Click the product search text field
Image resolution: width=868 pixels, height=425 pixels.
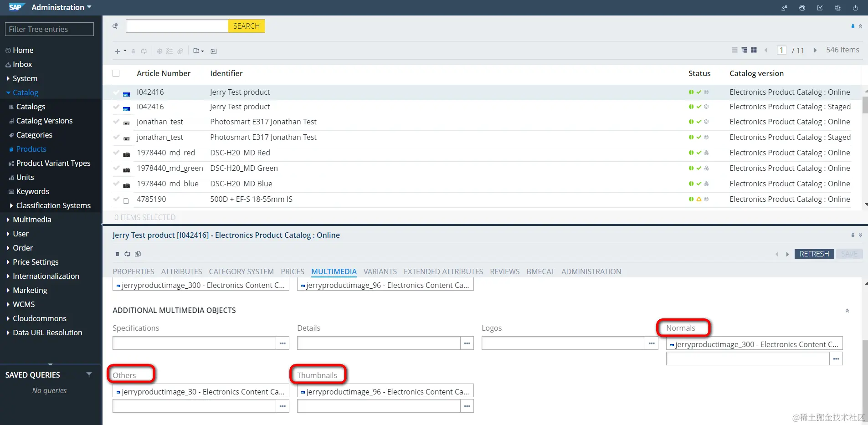point(177,26)
